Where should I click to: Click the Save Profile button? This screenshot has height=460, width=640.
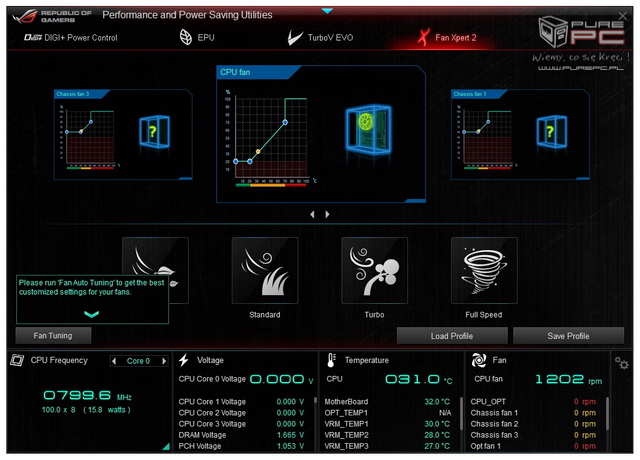pyautogui.click(x=568, y=336)
